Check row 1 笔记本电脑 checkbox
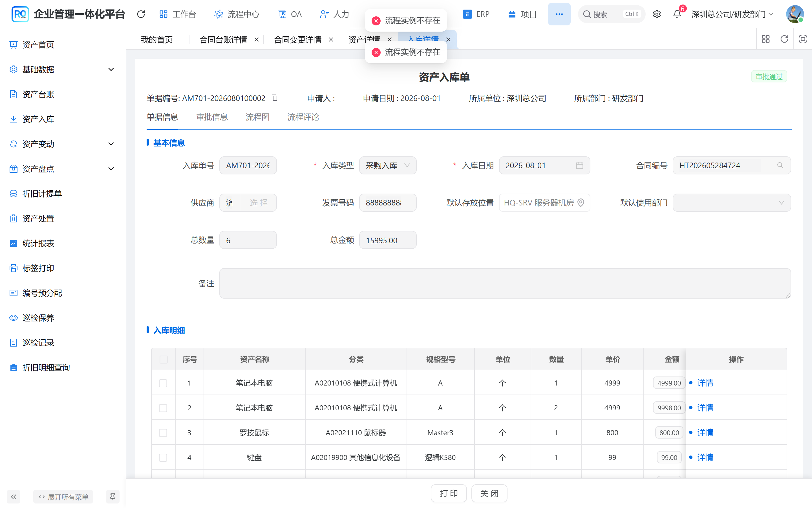The height and width of the screenshot is (508, 812). coord(163,383)
